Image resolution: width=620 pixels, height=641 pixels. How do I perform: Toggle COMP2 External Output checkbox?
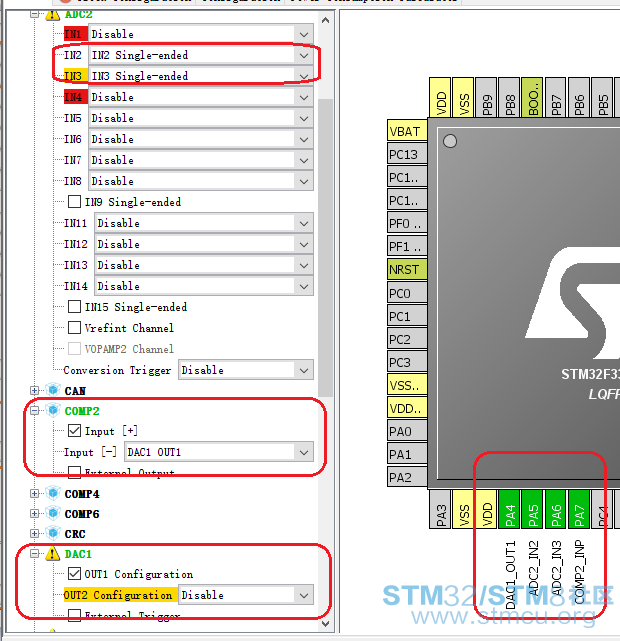(74, 472)
